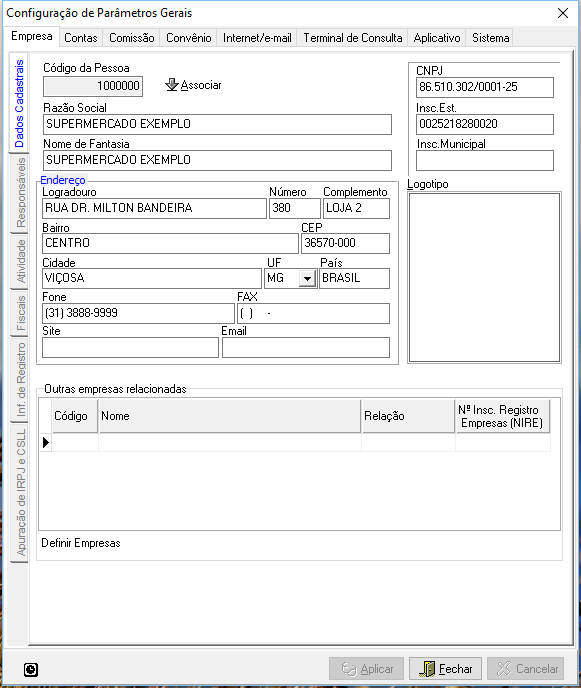Focus the Fone field
The image size is (581, 688).
pos(138,313)
